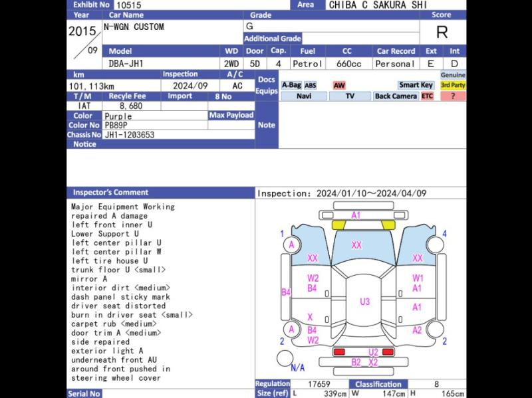Click the area text CHIBA C SAKURA SHI
Viewport: 532px width, 398px height.
pyautogui.click(x=378, y=5)
